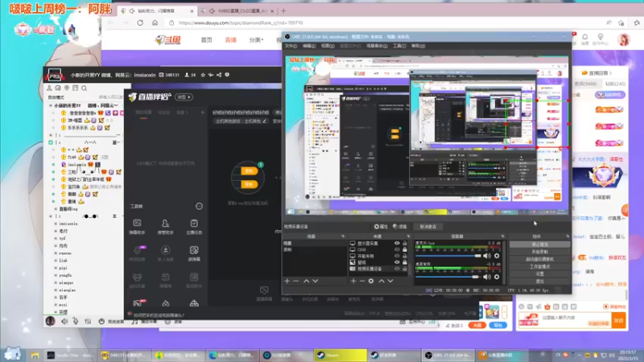Open the Help menu in OBS menu bar
This screenshot has width=644, height=362.
(418, 46)
